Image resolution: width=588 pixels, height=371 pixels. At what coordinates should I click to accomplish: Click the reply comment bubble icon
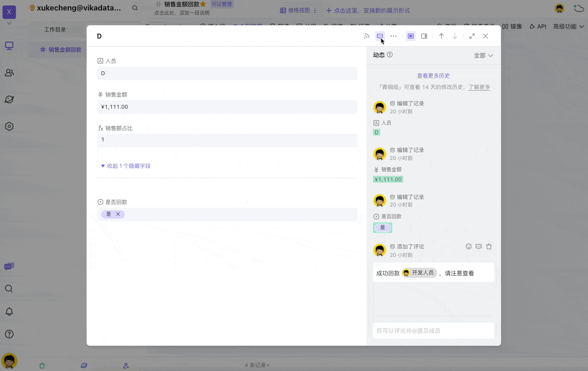click(x=478, y=246)
